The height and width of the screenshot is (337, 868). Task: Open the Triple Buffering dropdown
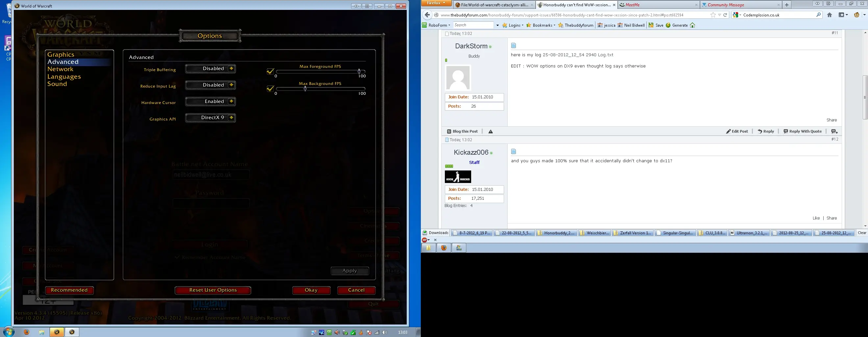[210, 68]
